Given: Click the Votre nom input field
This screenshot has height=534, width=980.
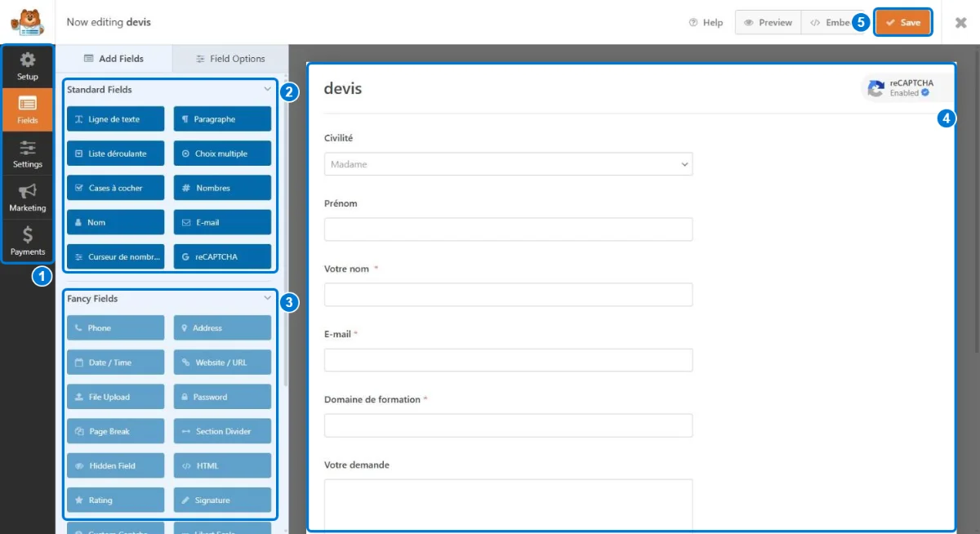Looking at the screenshot, I should 508,295.
